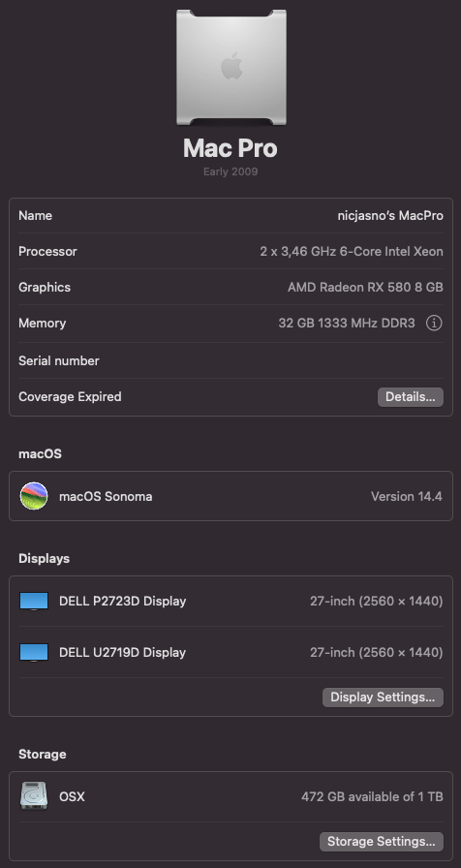The height and width of the screenshot is (868, 461).
Task: Click the Version 14.4 text
Action: [x=406, y=497]
